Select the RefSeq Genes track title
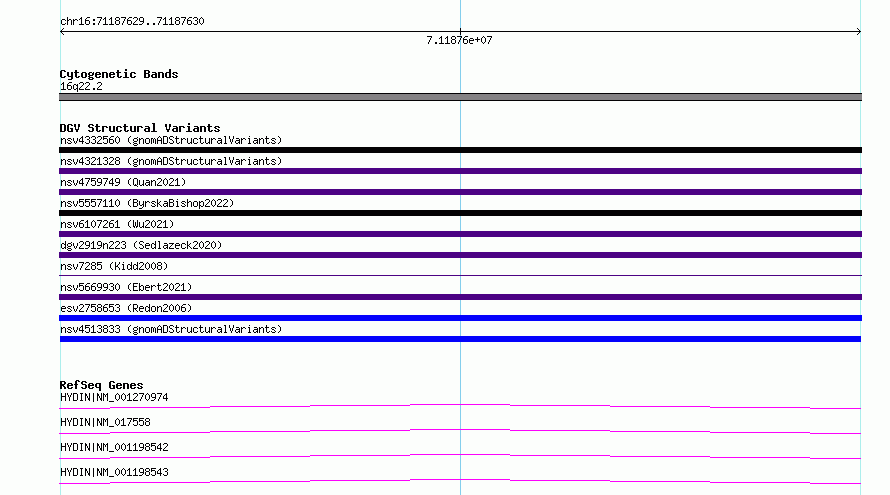The image size is (890, 495). click(101, 385)
